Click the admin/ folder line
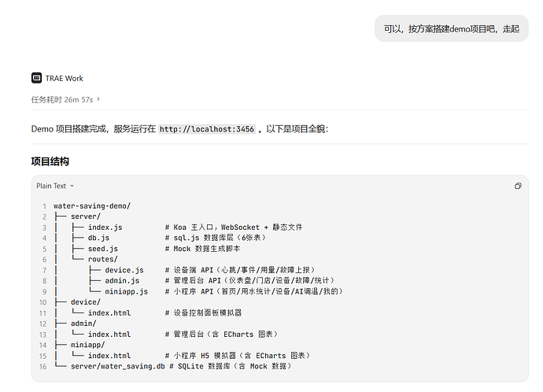 point(83,324)
